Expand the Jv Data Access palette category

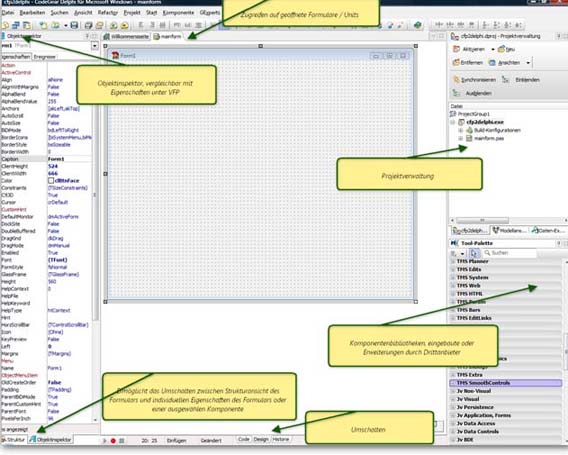(x=453, y=423)
